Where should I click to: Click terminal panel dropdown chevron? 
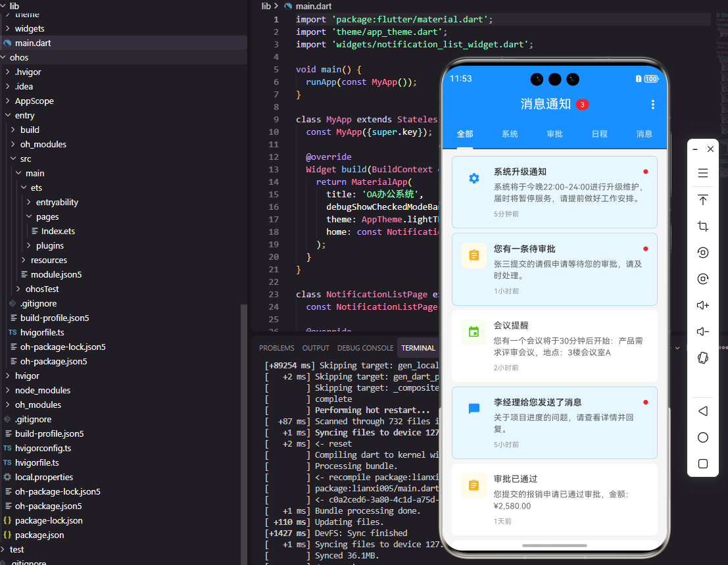tap(677, 348)
